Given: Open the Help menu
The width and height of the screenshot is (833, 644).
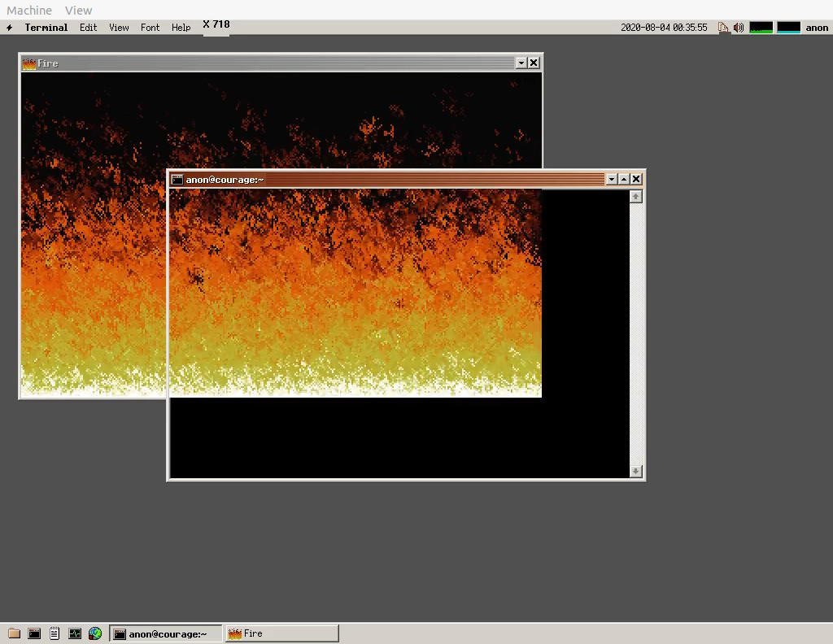Looking at the screenshot, I should 181,27.
